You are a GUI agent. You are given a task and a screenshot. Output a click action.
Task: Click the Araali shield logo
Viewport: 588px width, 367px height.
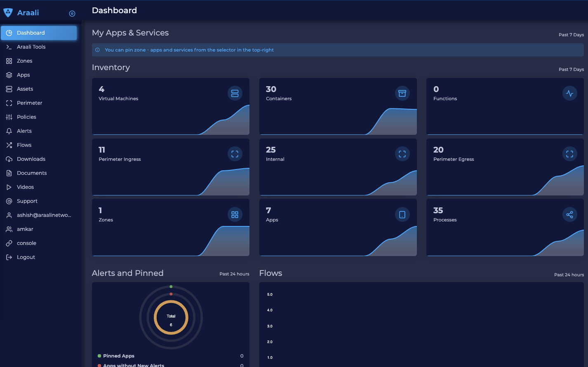click(x=8, y=13)
